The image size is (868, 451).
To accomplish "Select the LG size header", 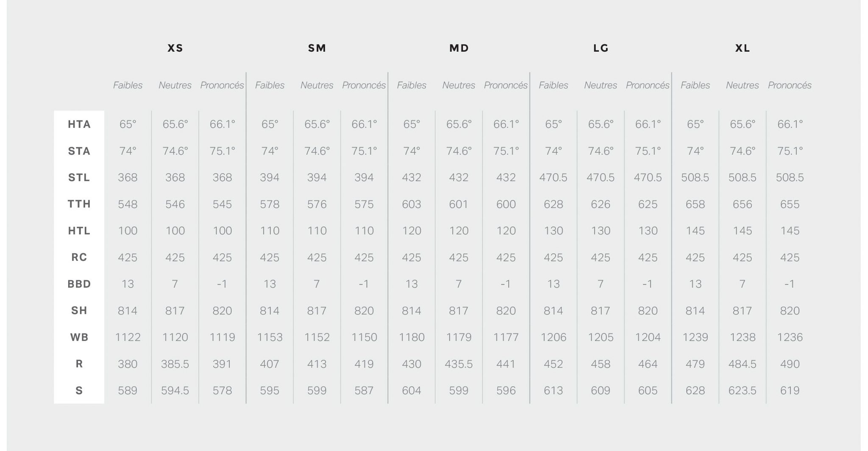I will tap(601, 48).
